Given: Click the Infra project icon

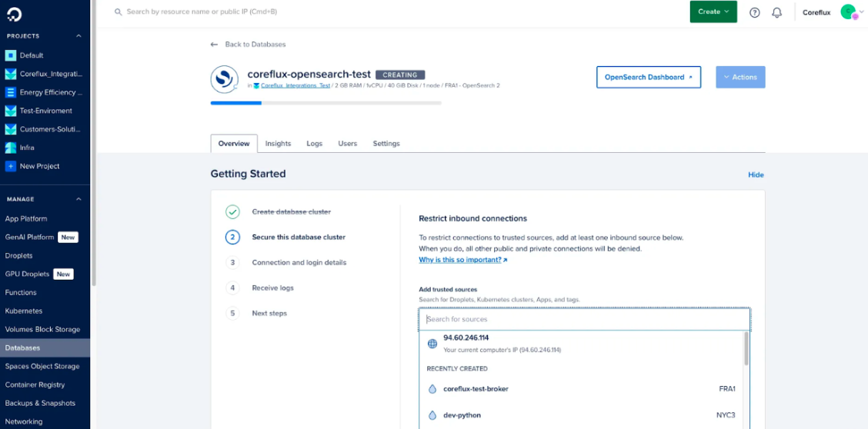Looking at the screenshot, I should point(11,148).
